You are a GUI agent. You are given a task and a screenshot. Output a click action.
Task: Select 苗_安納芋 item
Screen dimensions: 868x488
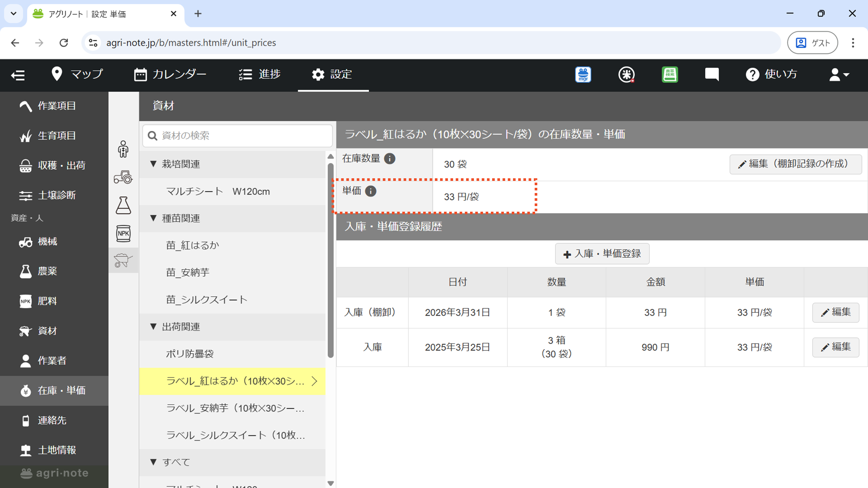(232, 272)
